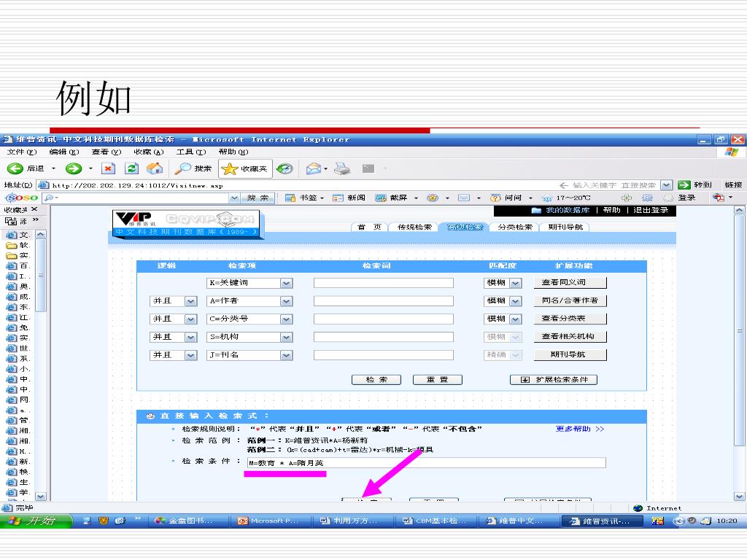The height and width of the screenshot is (560, 747).
Task: Open the 收藏 menu
Action: point(149,152)
